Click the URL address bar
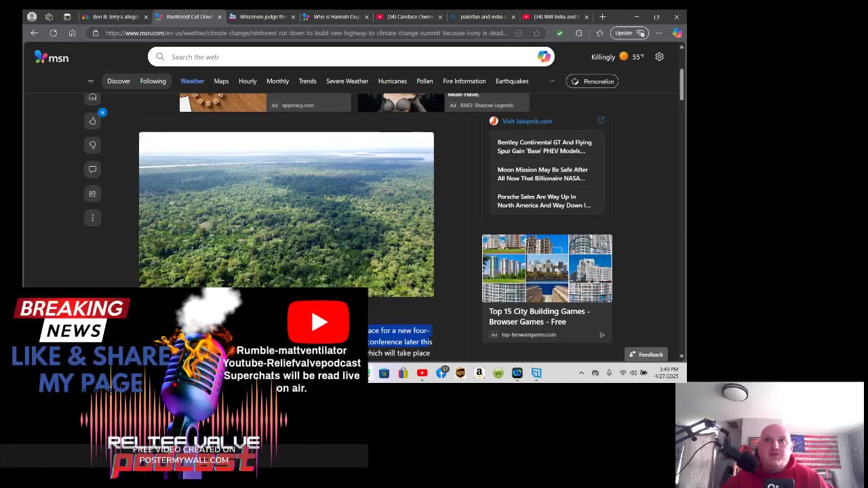Image resolution: width=868 pixels, height=488 pixels. point(307,33)
